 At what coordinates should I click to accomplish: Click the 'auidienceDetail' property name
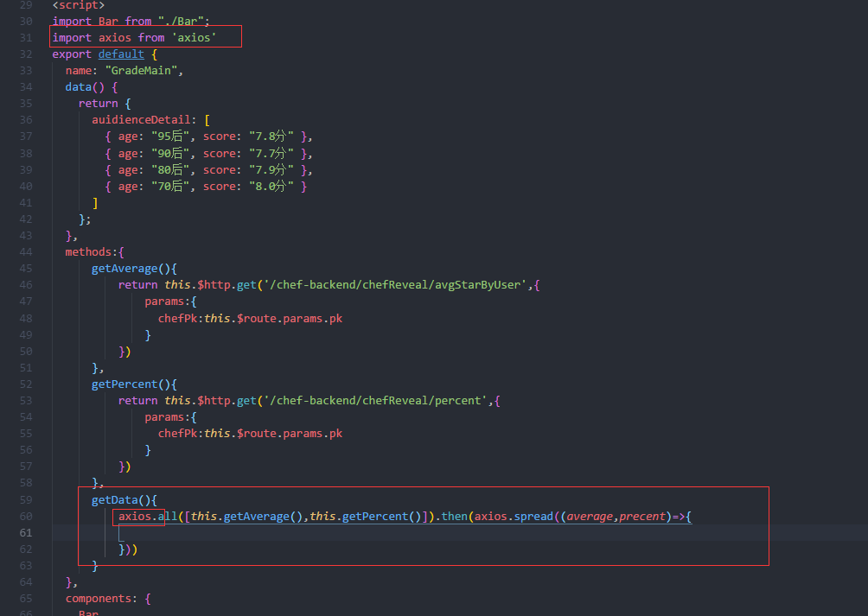141,120
